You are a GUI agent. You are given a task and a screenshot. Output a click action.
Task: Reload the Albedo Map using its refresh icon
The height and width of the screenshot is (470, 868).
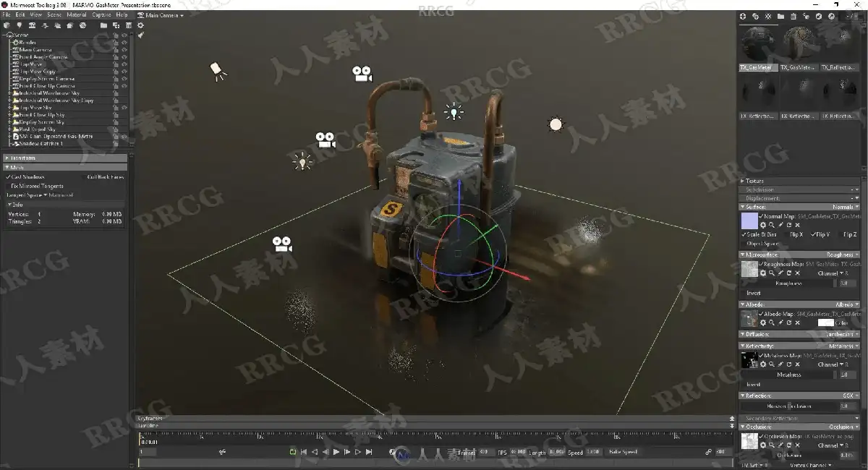[x=789, y=323]
